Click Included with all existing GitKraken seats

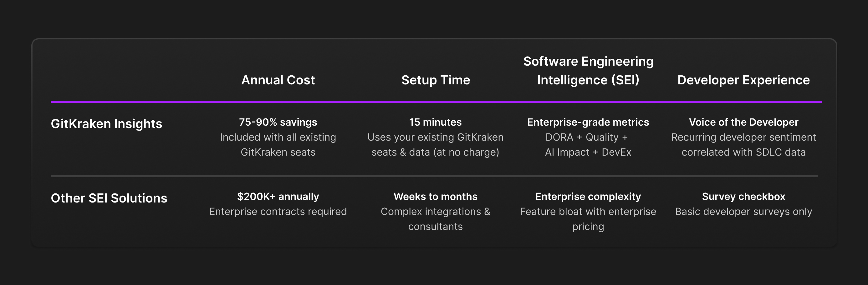tap(278, 145)
